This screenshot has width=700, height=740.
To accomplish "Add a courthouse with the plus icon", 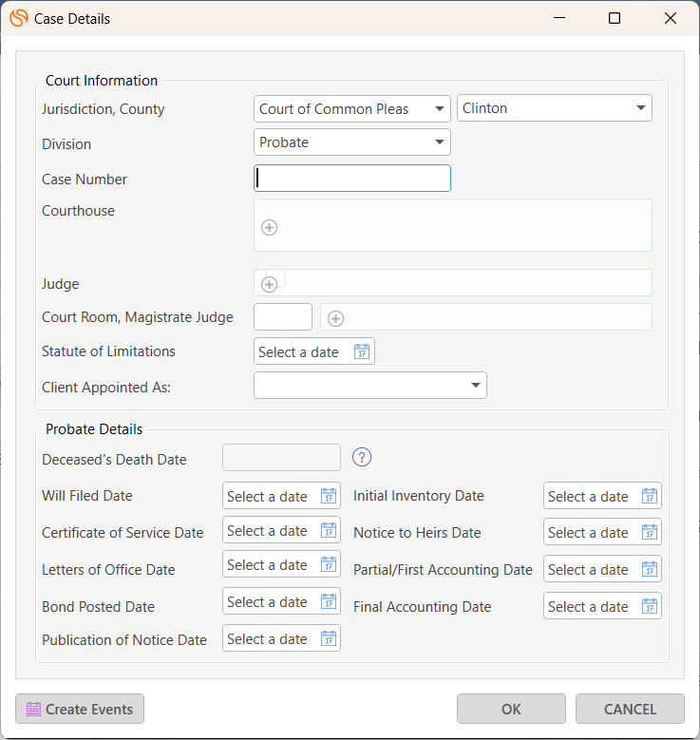I will [x=269, y=227].
